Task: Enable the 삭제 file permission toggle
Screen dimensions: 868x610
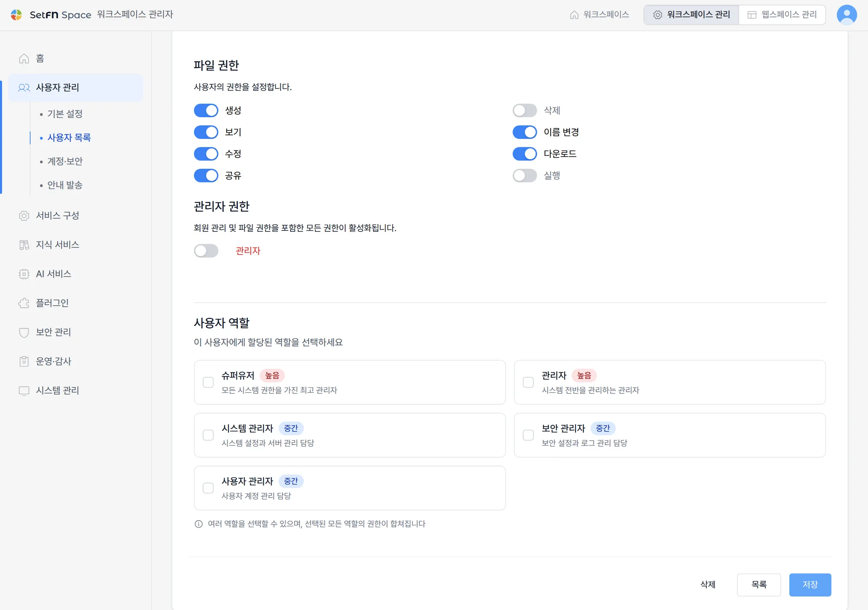Action: [x=525, y=111]
